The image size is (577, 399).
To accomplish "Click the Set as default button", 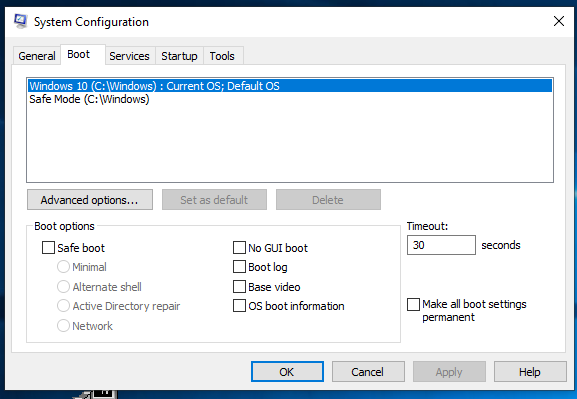I will (x=214, y=200).
